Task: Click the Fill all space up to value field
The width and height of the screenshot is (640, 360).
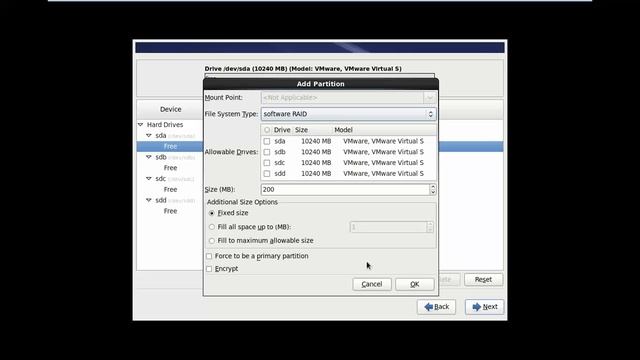Action: 388,227
